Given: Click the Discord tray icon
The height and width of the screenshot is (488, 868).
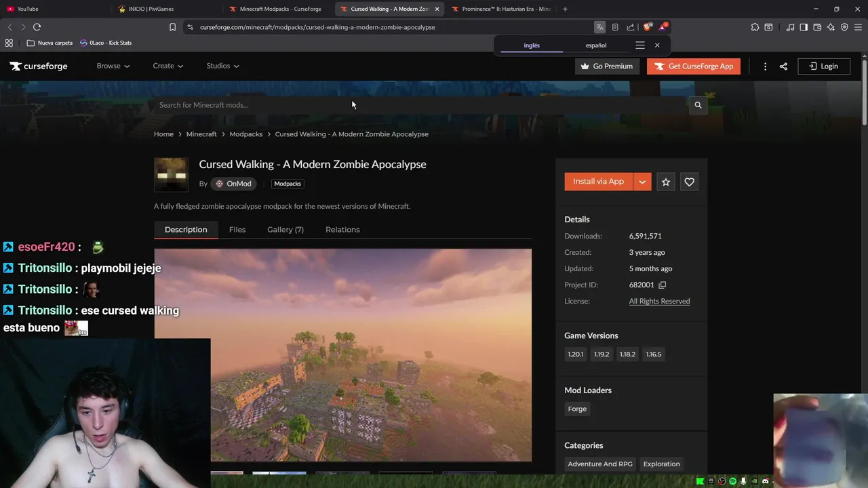Looking at the screenshot, I should click(x=765, y=481).
